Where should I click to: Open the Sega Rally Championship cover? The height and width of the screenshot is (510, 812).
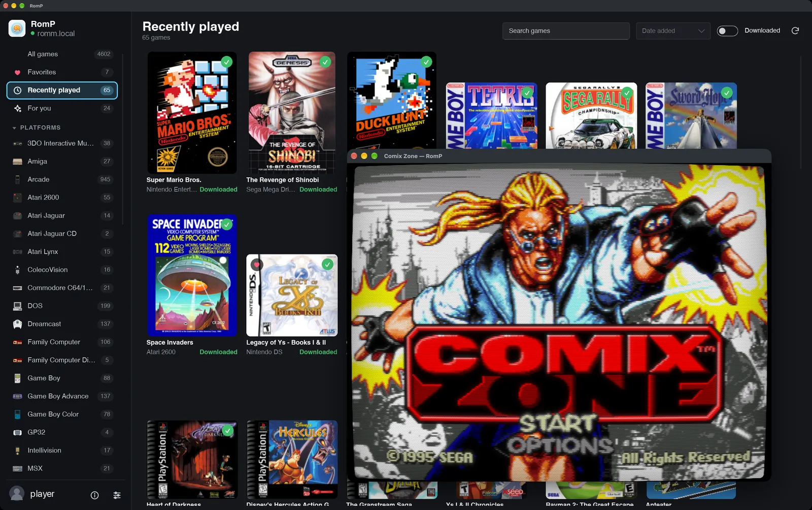(591, 116)
